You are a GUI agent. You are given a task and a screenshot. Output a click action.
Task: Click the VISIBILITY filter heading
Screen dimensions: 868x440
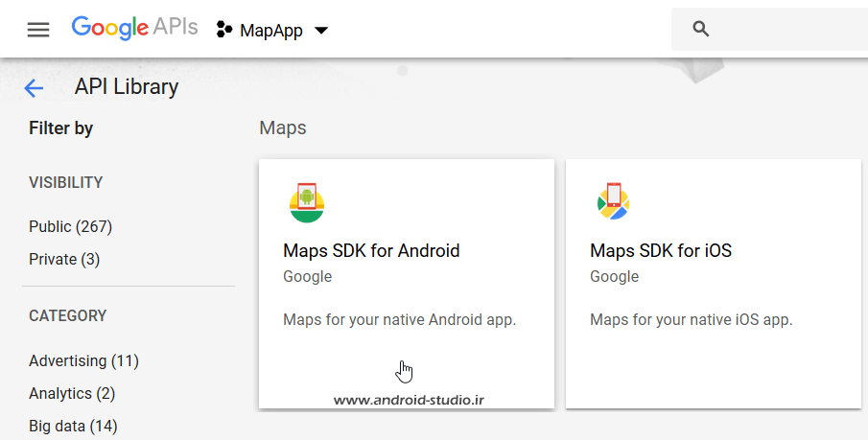pos(66,183)
